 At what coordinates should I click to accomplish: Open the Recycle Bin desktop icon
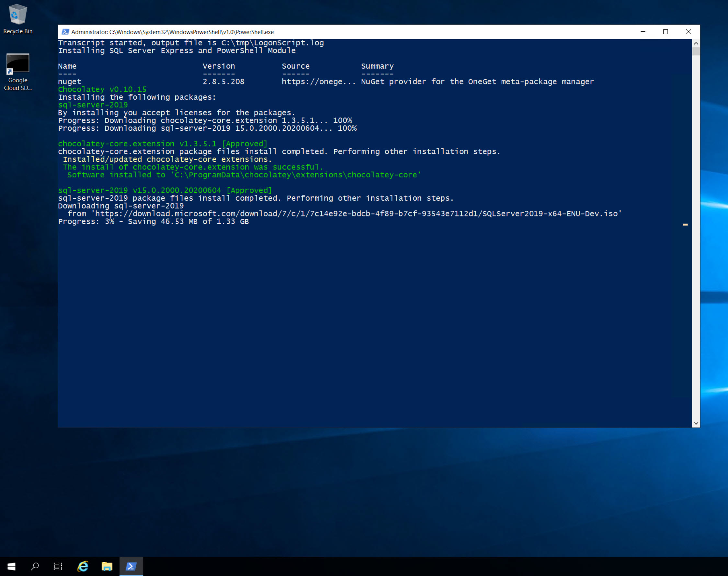pos(17,19)
